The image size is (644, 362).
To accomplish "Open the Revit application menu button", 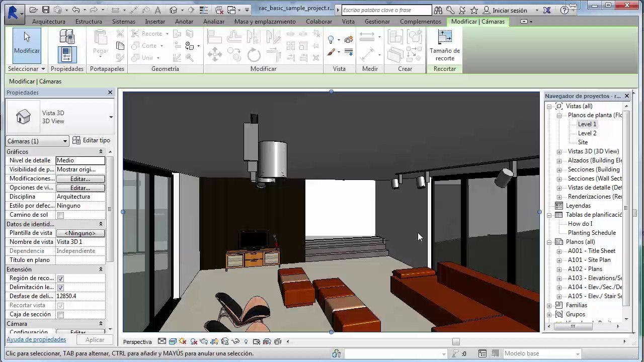I will click(x=14, y=14).
